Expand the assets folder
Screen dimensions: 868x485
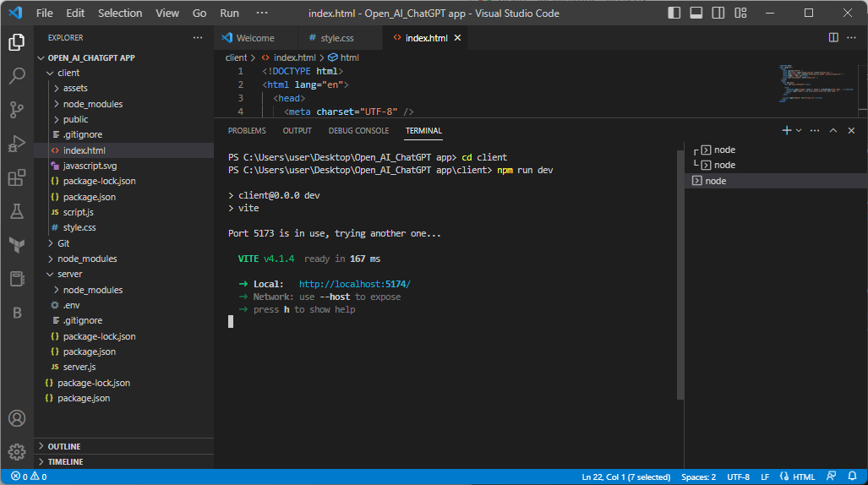[124, 88]
